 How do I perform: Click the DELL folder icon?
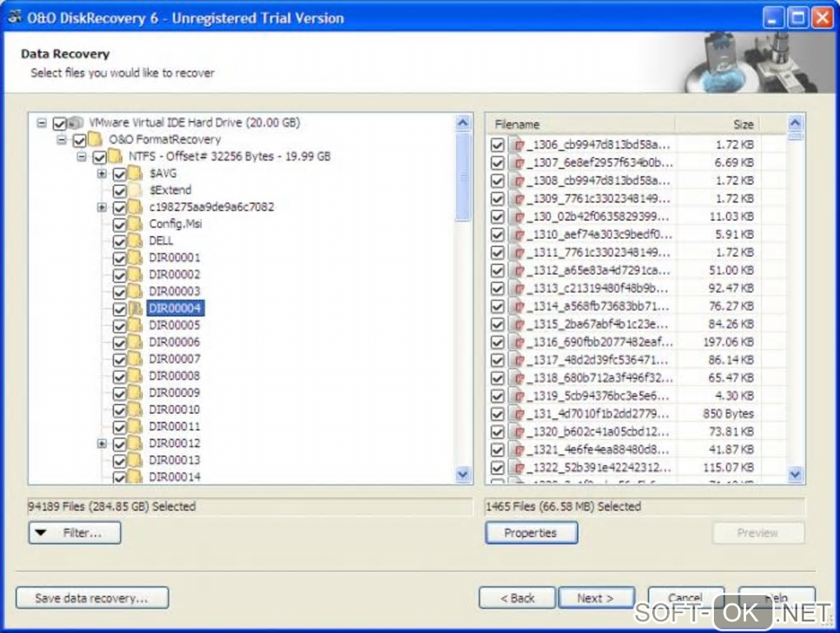[x=135, y=241]
